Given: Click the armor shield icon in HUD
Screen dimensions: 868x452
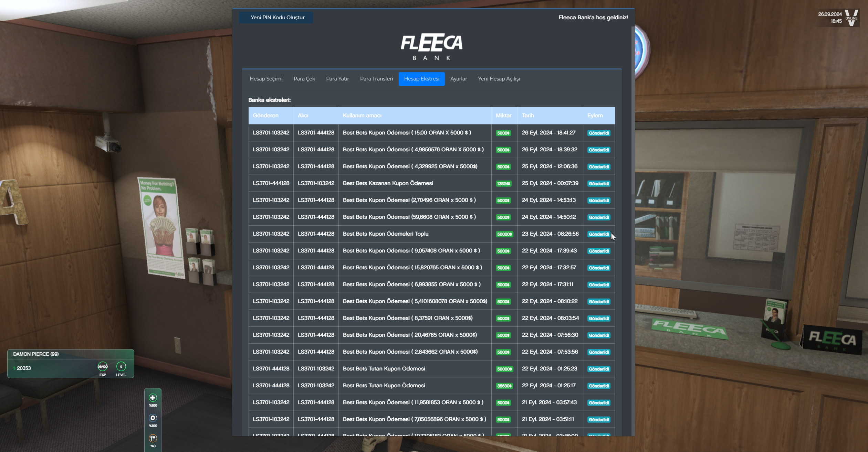Looking at the screenshot, I should tap(153, 418).
